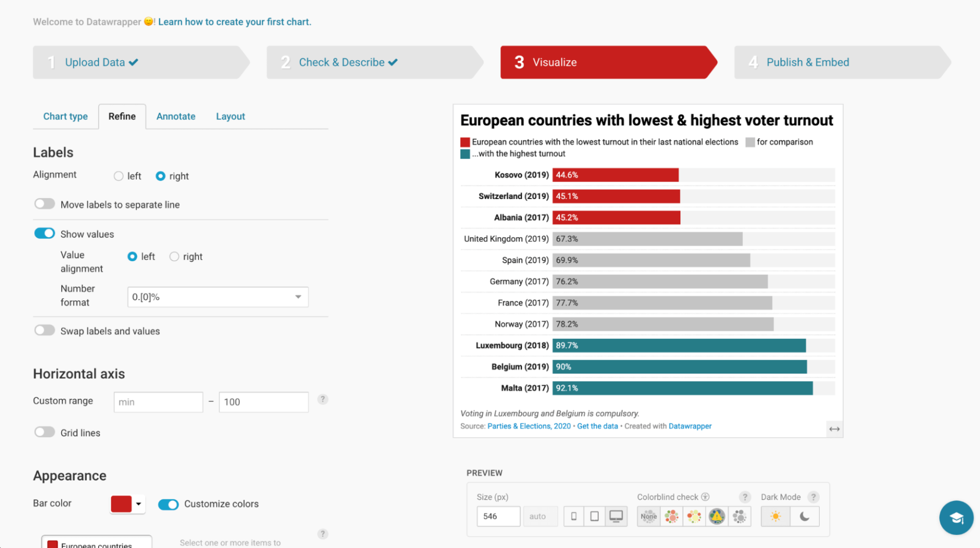Click help icon beside Custom range
The height and width of the screenshot is (548, 980).
[x=323, y=400]
